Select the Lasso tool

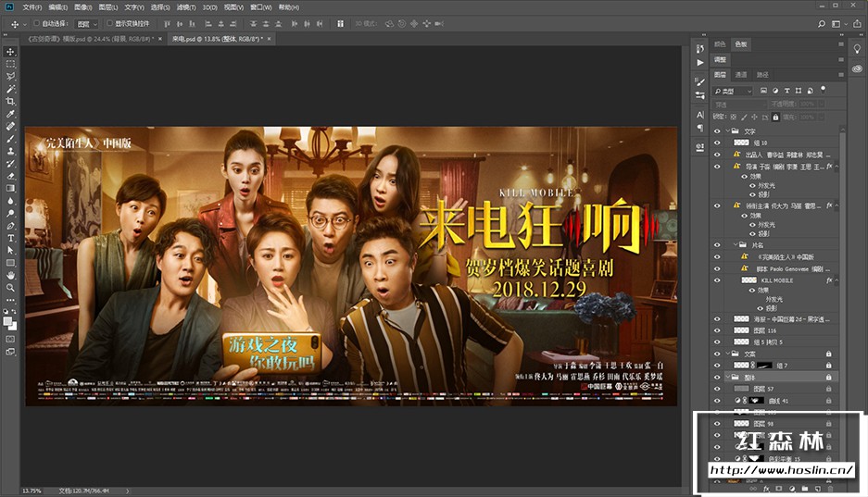(x=10, y=76)
